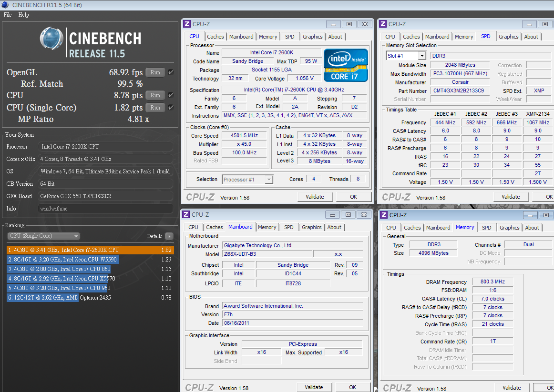Open the File menu in Cinebench
Image resolution: width=554 pixels, height=392 pixels.
tap(8, 15)
